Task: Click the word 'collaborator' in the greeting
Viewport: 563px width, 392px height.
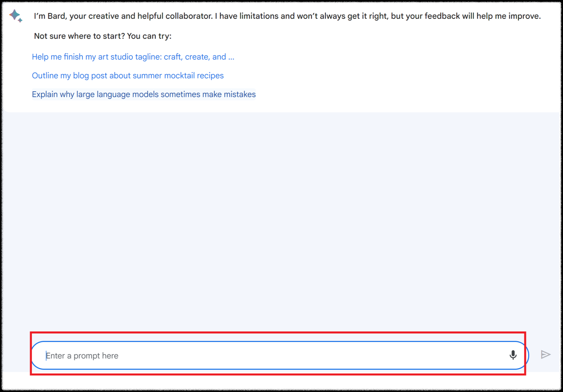Action: (189, 16)
